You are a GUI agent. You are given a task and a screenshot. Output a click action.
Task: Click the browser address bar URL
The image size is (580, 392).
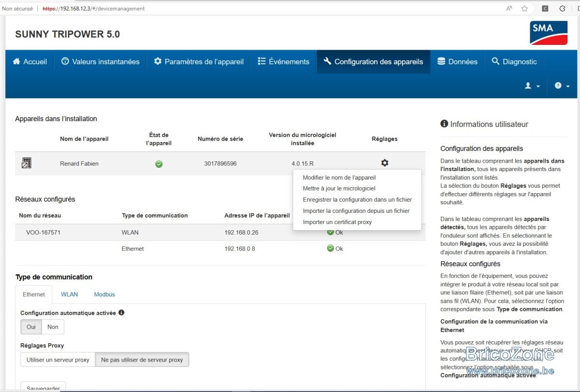(x=94, y=9)
